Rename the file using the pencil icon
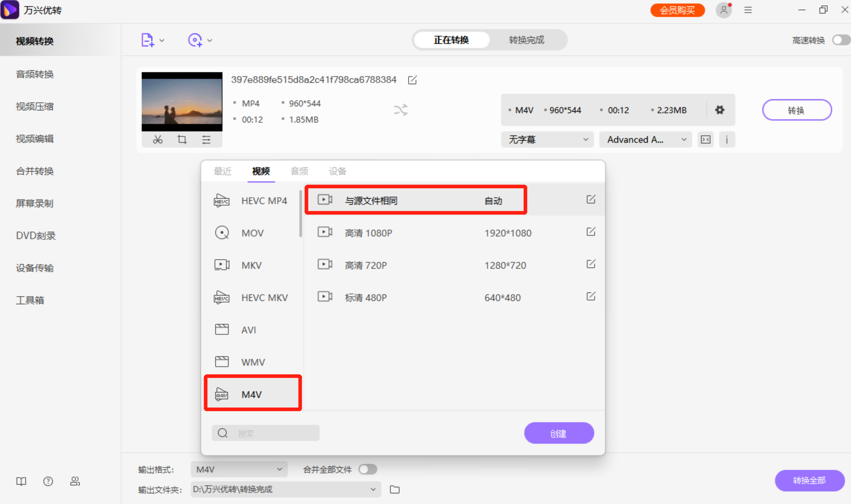851x504 pixels. pos(412,80)
